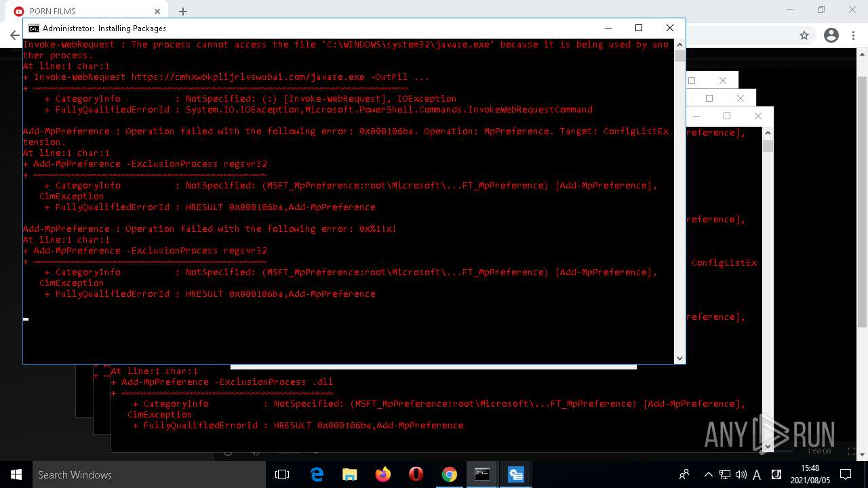This screenshot has width=868, height=488.
Task: Open the Action Center notifications icon
Action: click(x=846, y=474)
